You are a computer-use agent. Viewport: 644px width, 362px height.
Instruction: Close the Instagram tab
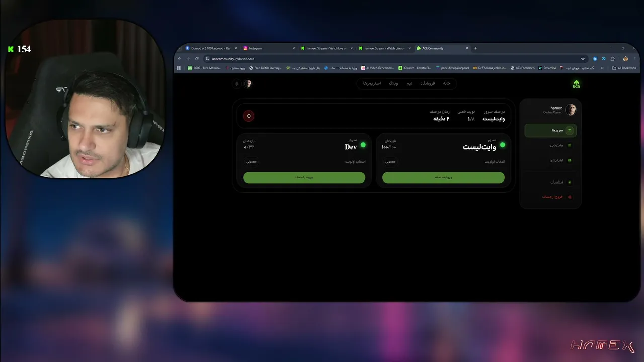(x=293, y=48)
